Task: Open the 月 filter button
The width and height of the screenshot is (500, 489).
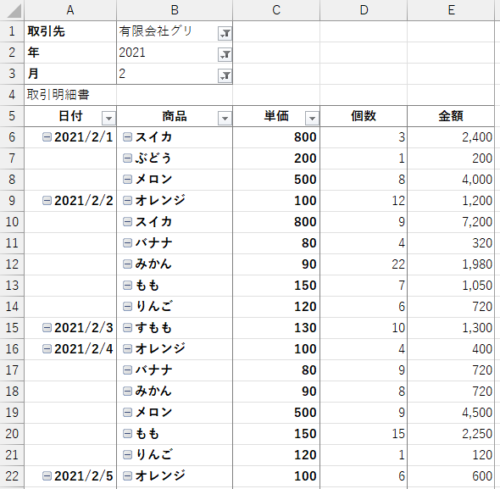Action: [225, 75]
